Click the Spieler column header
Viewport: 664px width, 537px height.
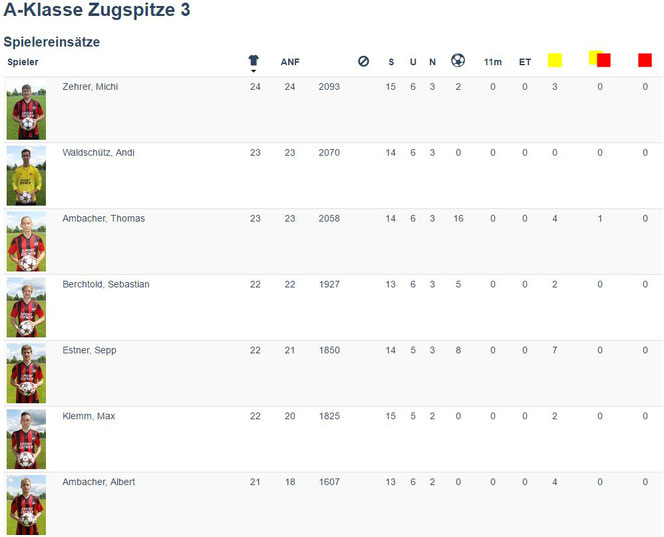pos(23,62)
